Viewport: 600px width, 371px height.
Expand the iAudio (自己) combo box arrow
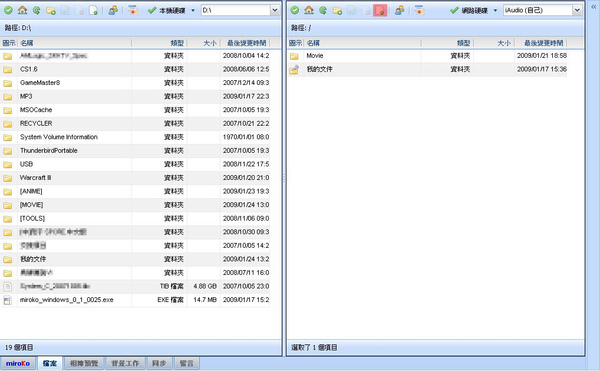pos(577,10)
